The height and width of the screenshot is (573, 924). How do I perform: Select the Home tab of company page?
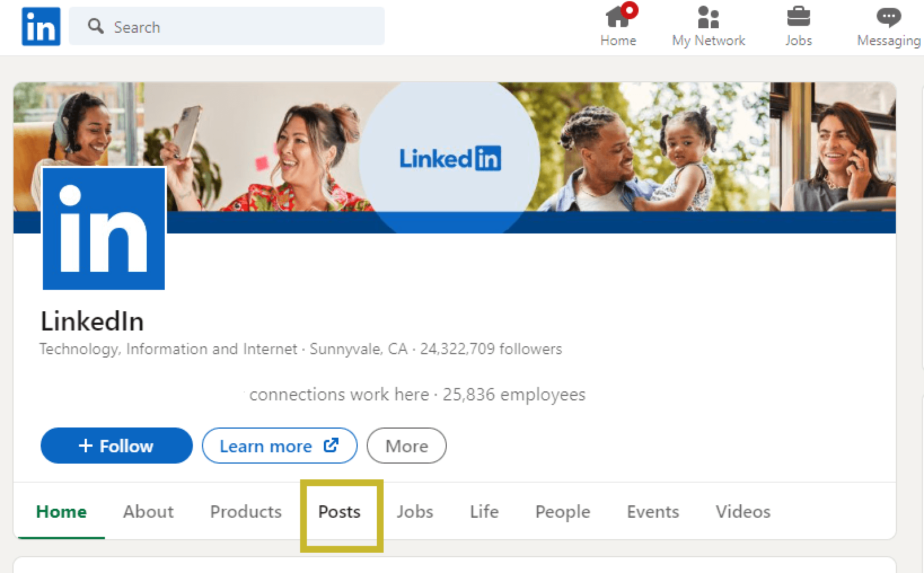61,512
